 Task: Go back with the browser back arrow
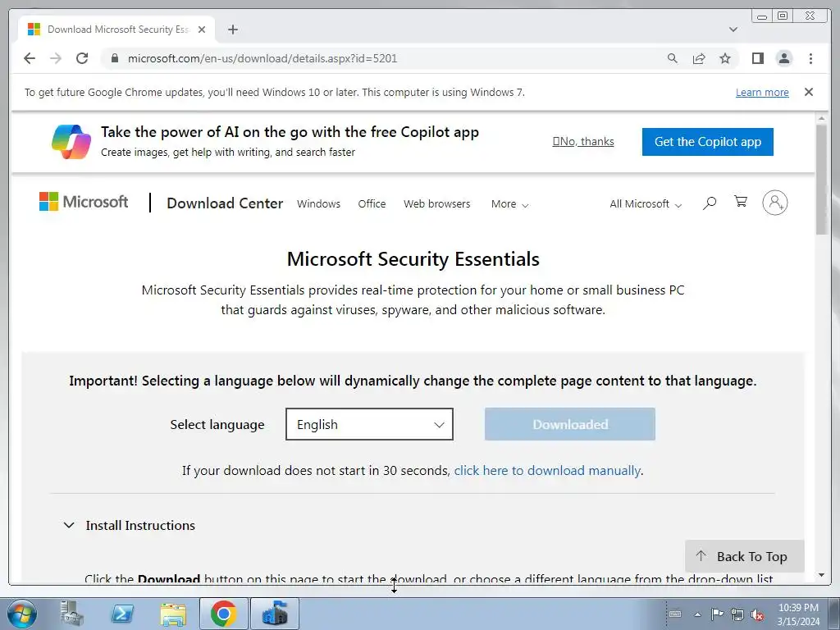(x=30, y=58)
